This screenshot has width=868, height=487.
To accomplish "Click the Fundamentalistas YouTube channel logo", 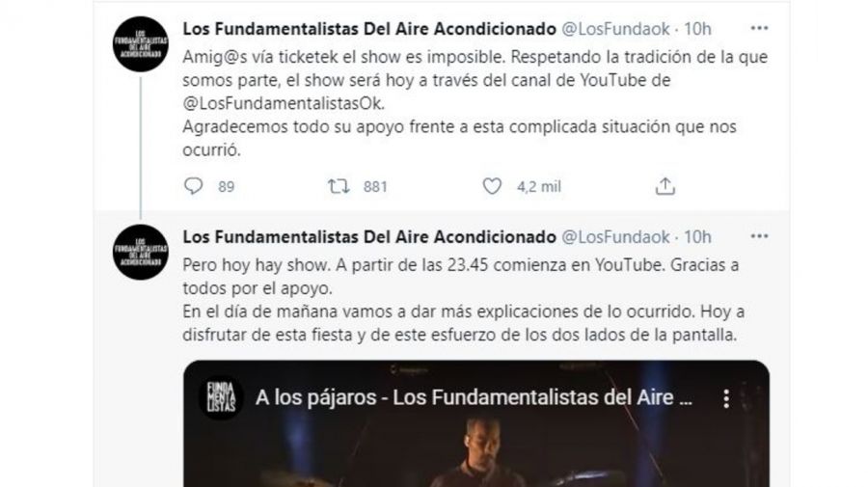I will click(x=222, y=397).
